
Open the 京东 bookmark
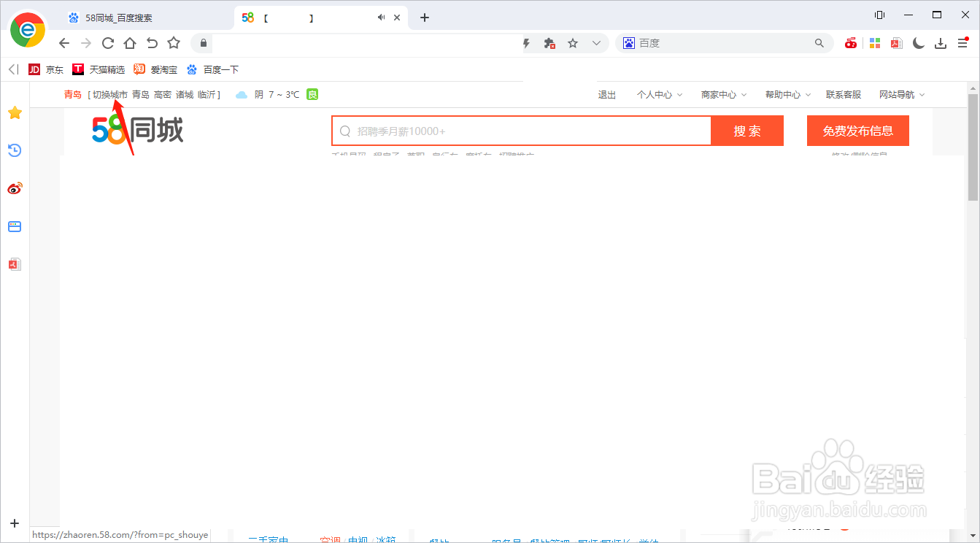(46, 70)
